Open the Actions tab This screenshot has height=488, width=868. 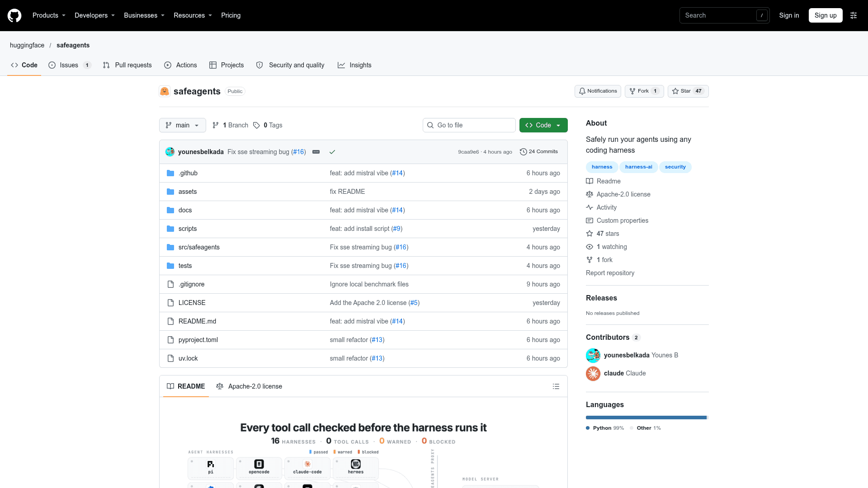point(180,65)
